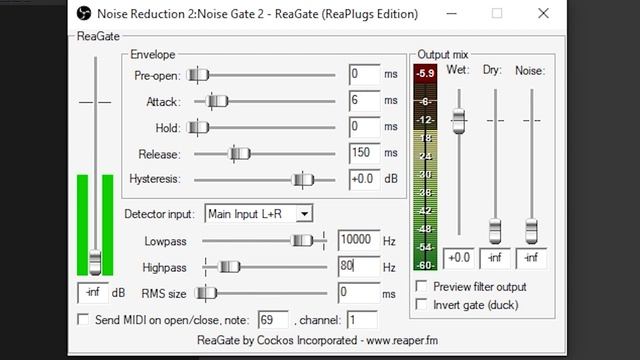Focus the Hold ms value field
640x360 pixels.
(364, 127)
